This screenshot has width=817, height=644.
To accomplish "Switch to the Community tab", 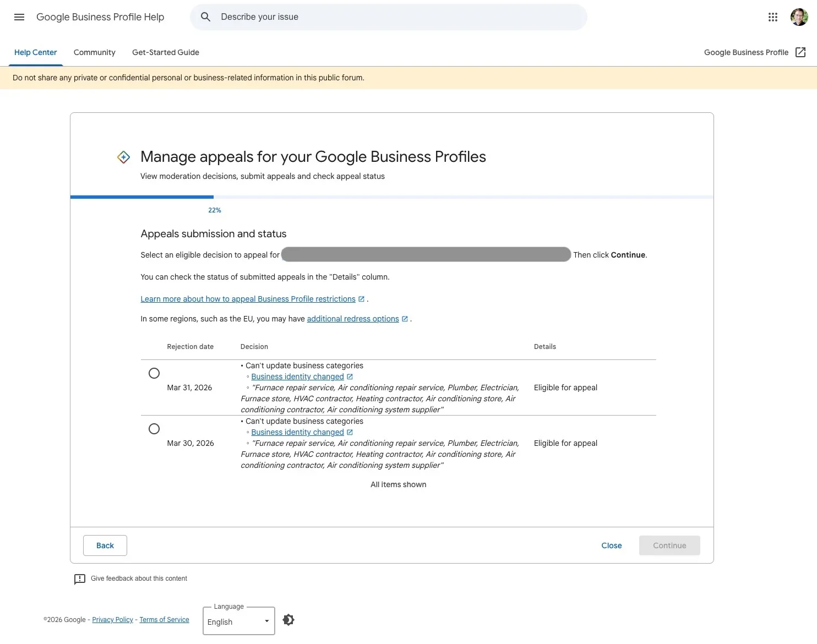I will point(94,52).
